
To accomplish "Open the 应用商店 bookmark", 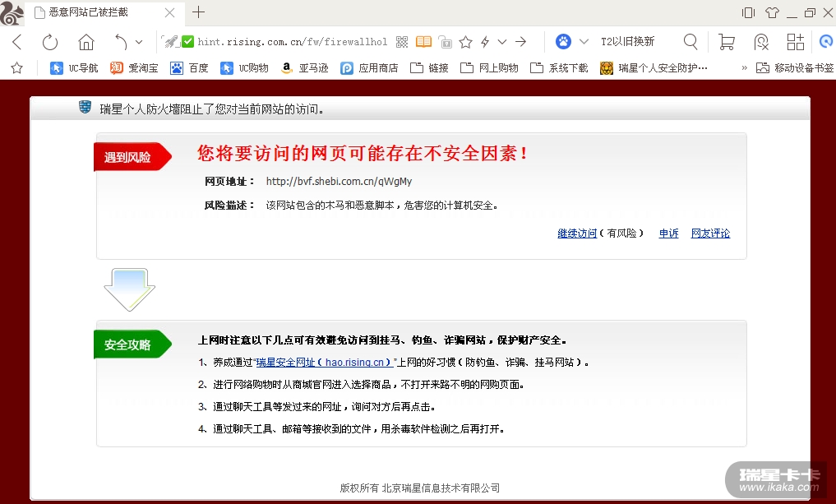I will (369, 67).
